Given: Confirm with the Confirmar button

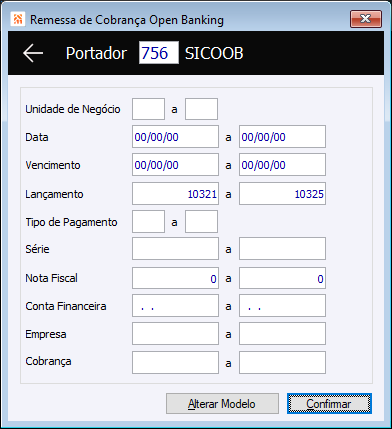Looking at the screenshot, I should 329,404.
